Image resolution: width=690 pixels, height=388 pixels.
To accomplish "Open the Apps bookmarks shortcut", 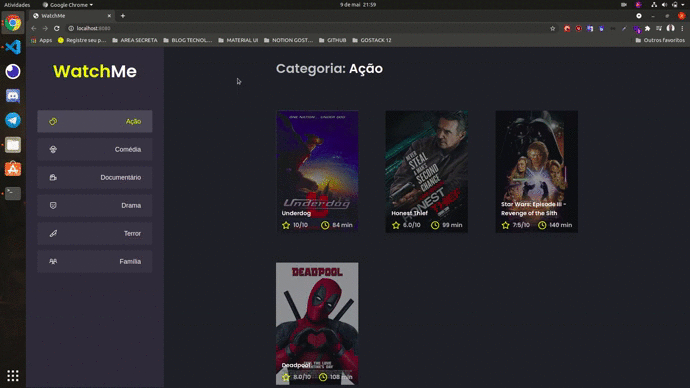I will point(41,40).
